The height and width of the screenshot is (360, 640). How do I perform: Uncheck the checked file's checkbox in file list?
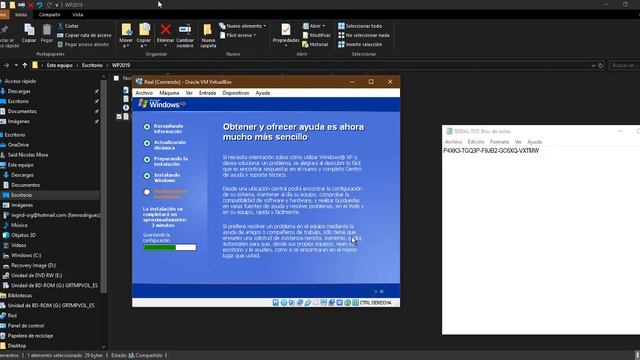point(119,116)
